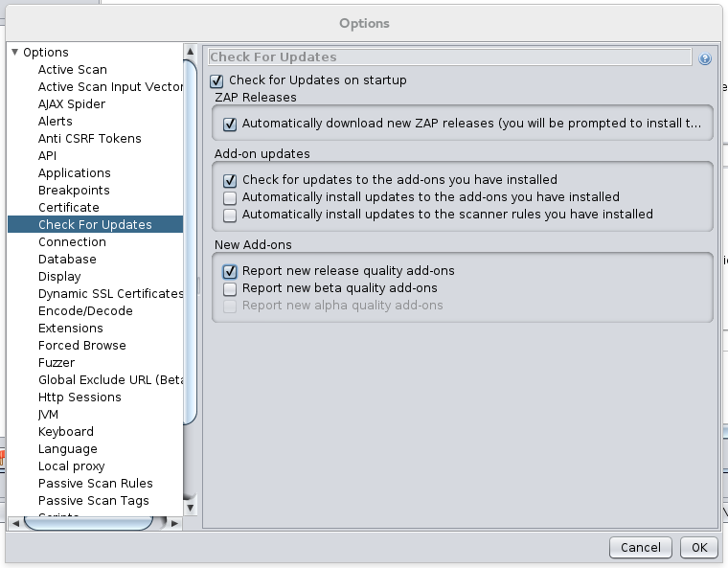Uncheck Automatically download new ZAP releases

[x=230, y=125]
